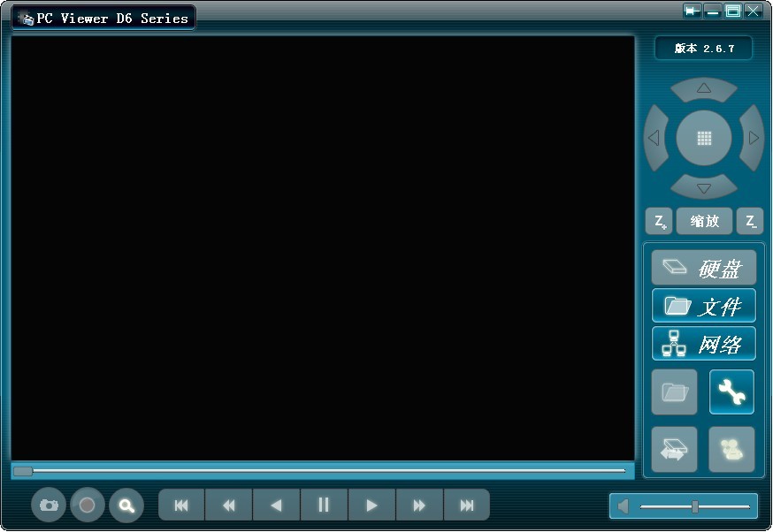Image resolution: width=773 pixels, height=532 pixels.
Task: Pan left with the PTZ left arrow
Action: [x=655, y=138]
